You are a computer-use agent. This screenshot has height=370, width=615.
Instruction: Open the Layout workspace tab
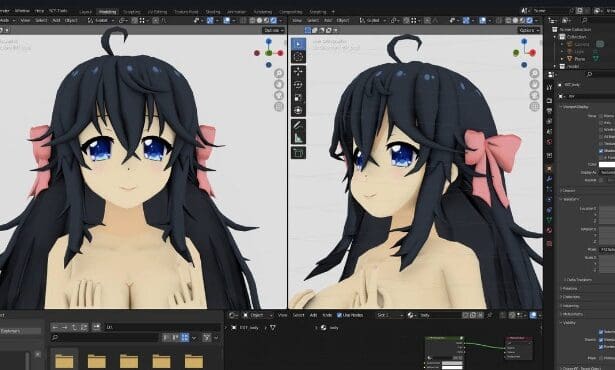pyautogui.click(x=86, y=12)
